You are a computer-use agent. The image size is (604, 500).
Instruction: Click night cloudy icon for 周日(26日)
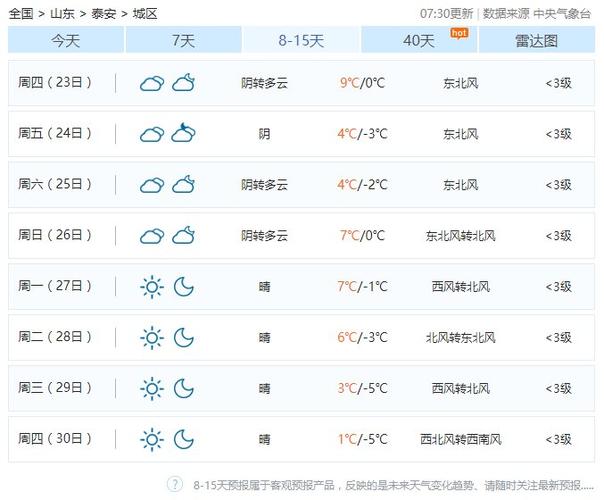(183, 235)
